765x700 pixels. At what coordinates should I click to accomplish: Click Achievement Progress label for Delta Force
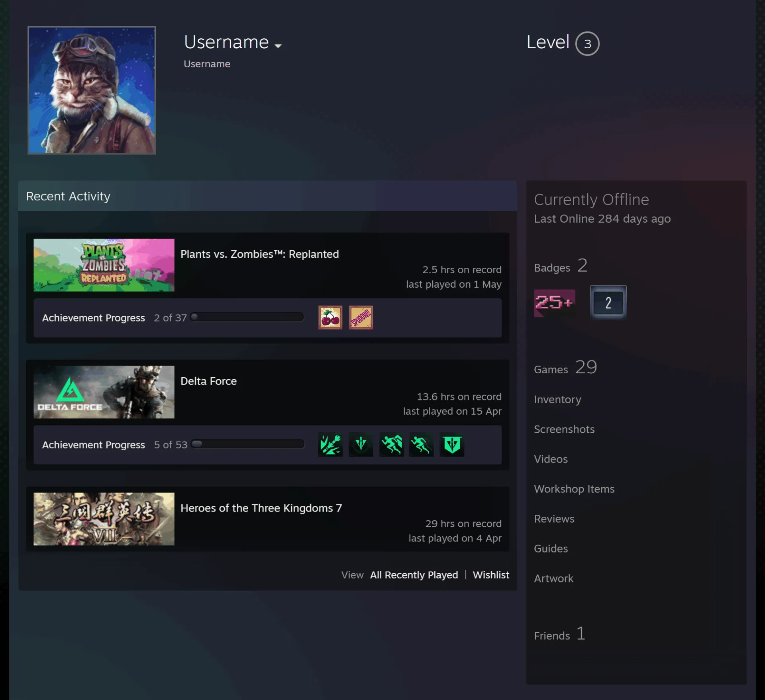(x=94, y=445)
